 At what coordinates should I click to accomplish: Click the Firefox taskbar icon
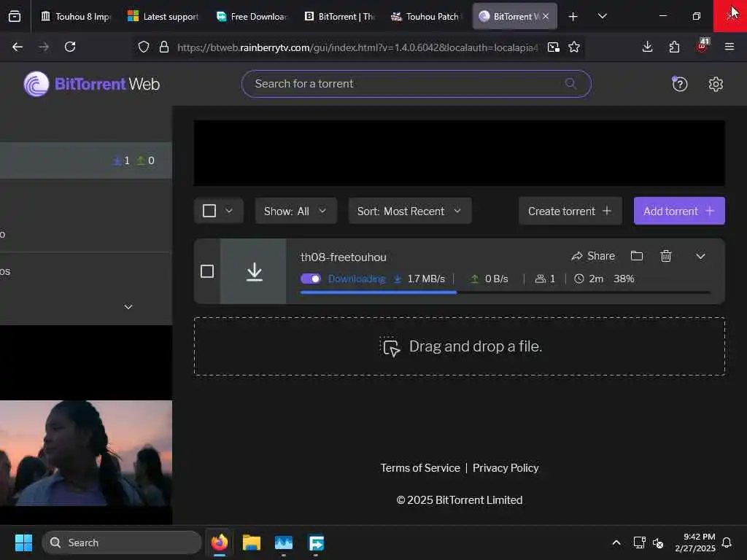tap(219, 542)
